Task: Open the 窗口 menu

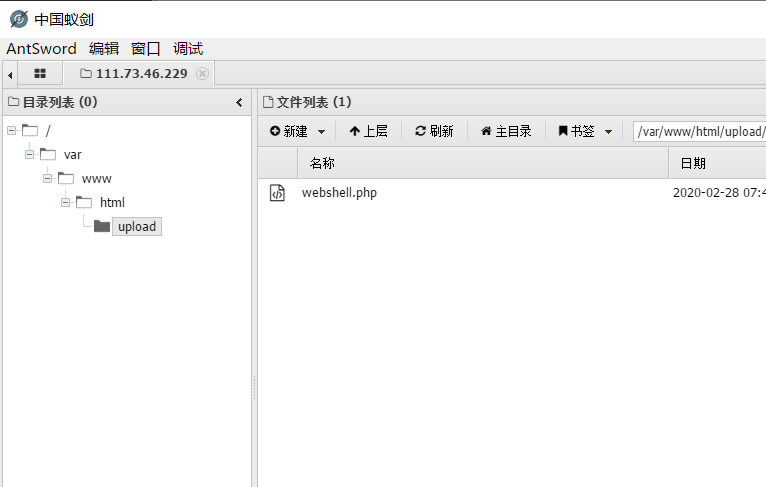Action: pos(146,49)
